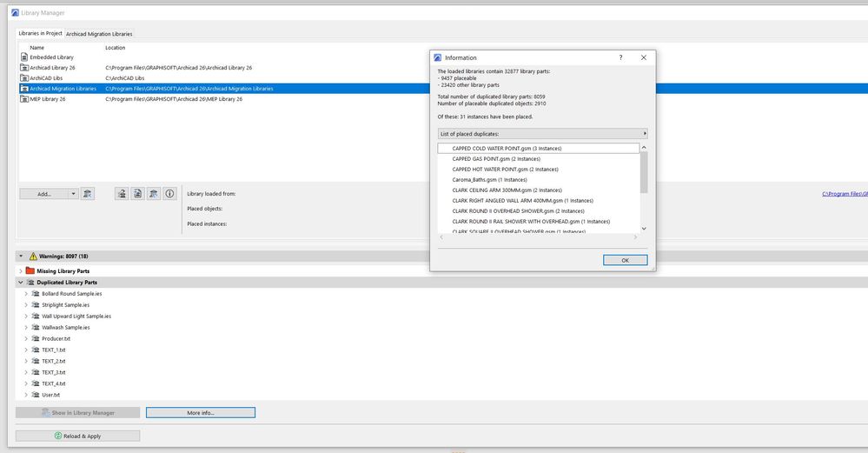The width and height of the screenshot is (868, 453).
Task: Click the Name column header
Action: (x=37, y=48)
